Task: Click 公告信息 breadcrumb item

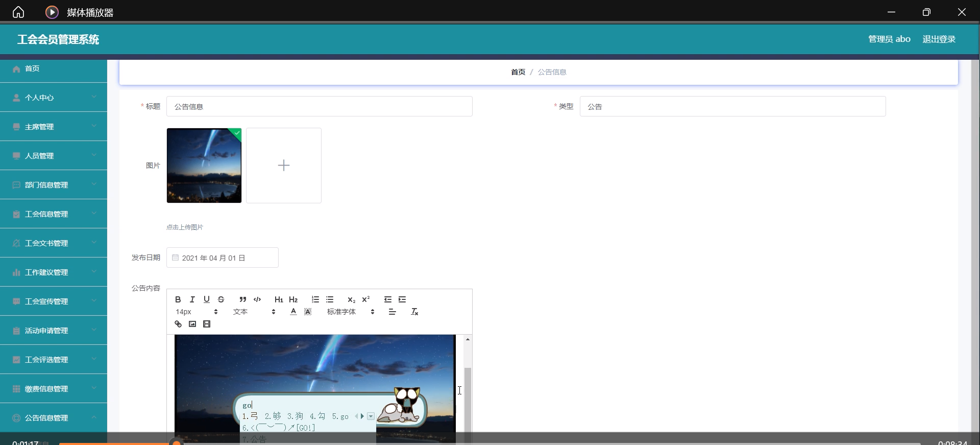Action: coord(552,72)
